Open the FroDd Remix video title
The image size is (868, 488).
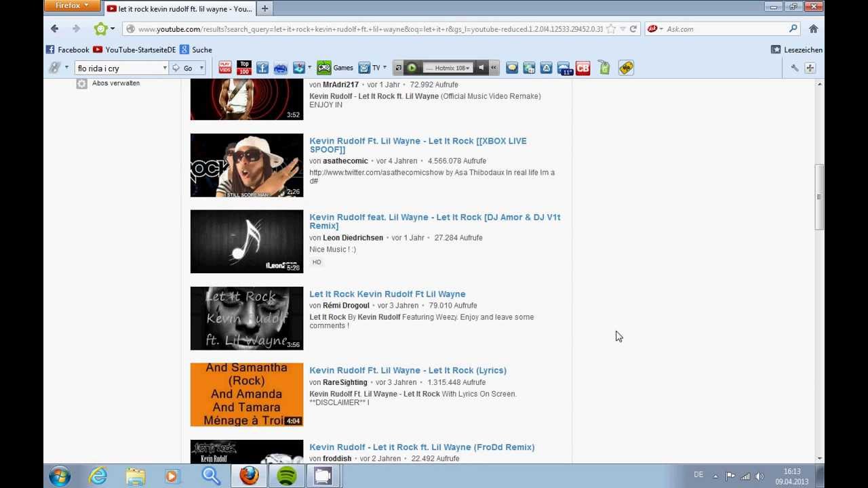(x=422, y=447)
